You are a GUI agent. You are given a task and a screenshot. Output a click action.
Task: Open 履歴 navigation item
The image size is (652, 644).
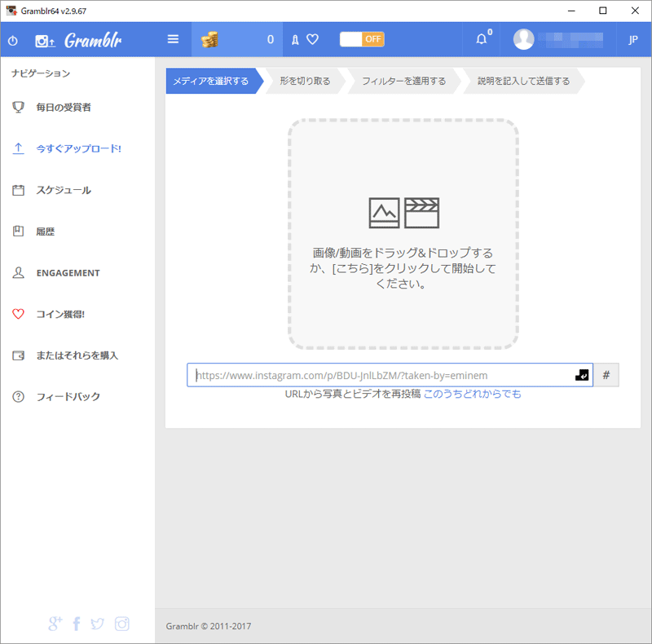click(46, 232)
